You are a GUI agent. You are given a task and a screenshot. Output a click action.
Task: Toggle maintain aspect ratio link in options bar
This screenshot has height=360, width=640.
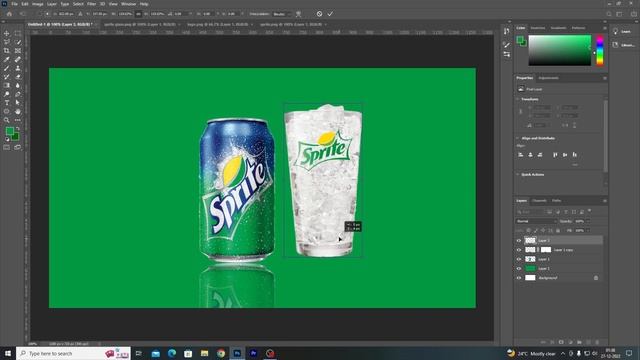(138, 14)
